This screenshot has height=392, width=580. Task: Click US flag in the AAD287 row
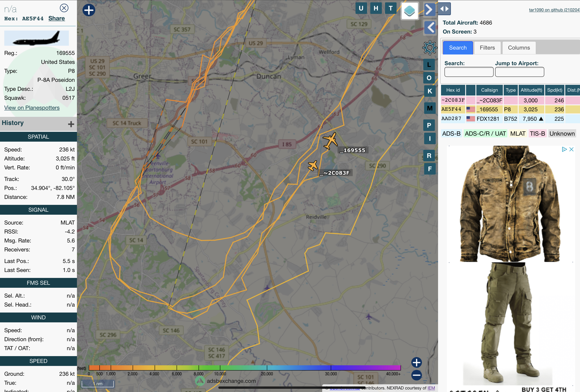point(471,119)
